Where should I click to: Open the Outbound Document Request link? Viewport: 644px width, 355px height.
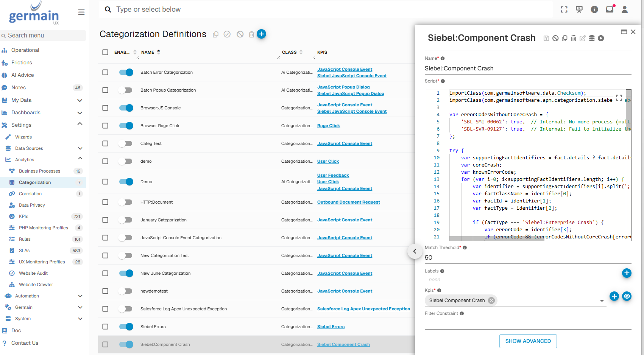pyautogui.click(x=349, y=202)
